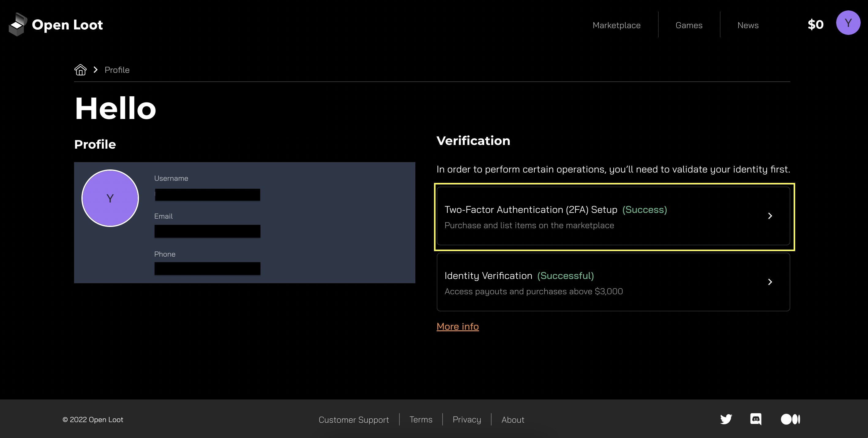
Task: Click the $0 balance in header
Action: tap(815, 24)
